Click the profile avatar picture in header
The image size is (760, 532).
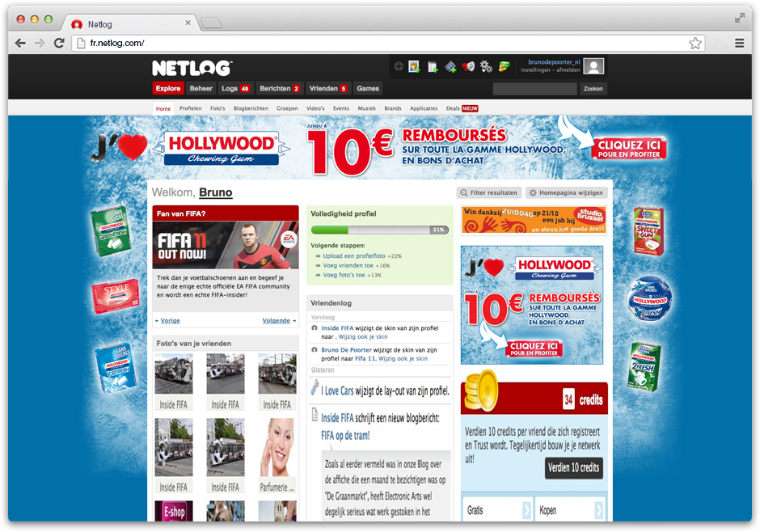(x=594, y=66)
